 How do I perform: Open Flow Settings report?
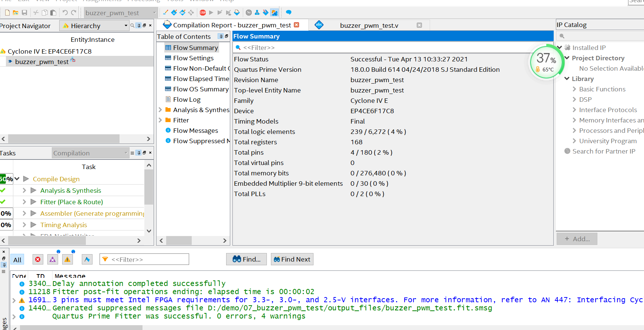(x=193, y=58)
